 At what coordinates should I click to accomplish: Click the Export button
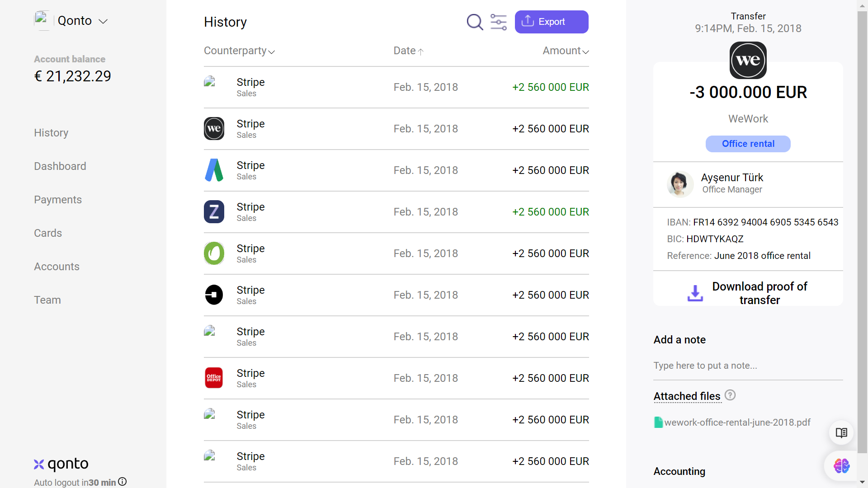551,22
